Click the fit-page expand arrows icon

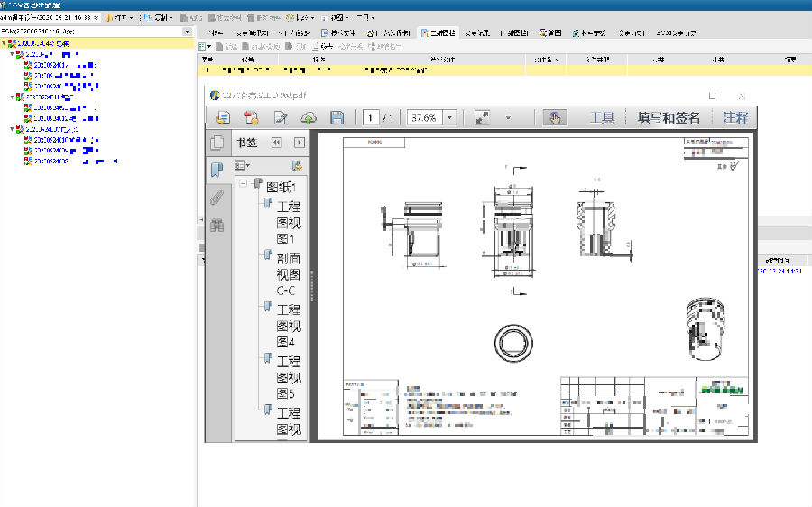482,118
